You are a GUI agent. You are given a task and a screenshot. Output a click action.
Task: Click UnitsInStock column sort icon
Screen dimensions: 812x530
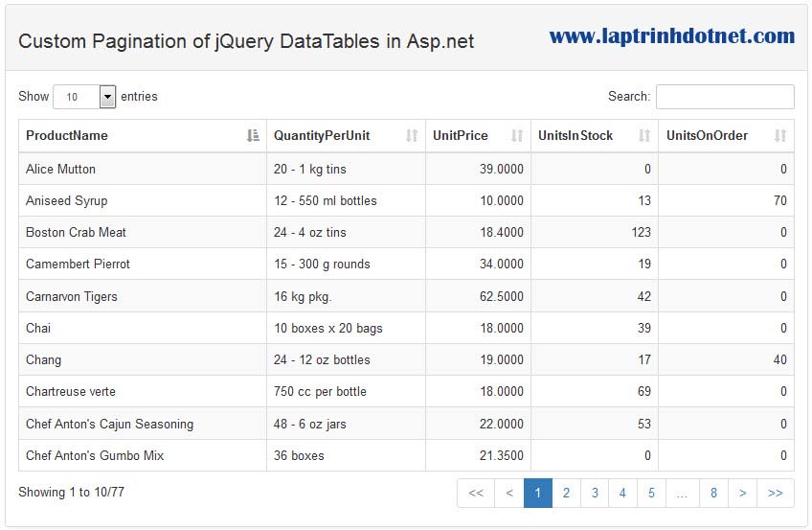click(644, 136)
